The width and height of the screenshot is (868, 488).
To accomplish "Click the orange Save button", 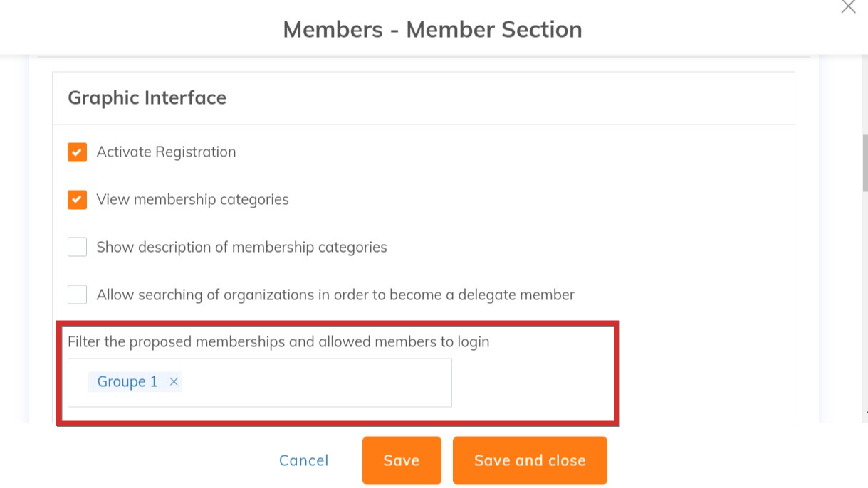I will (x=402, y=460).
